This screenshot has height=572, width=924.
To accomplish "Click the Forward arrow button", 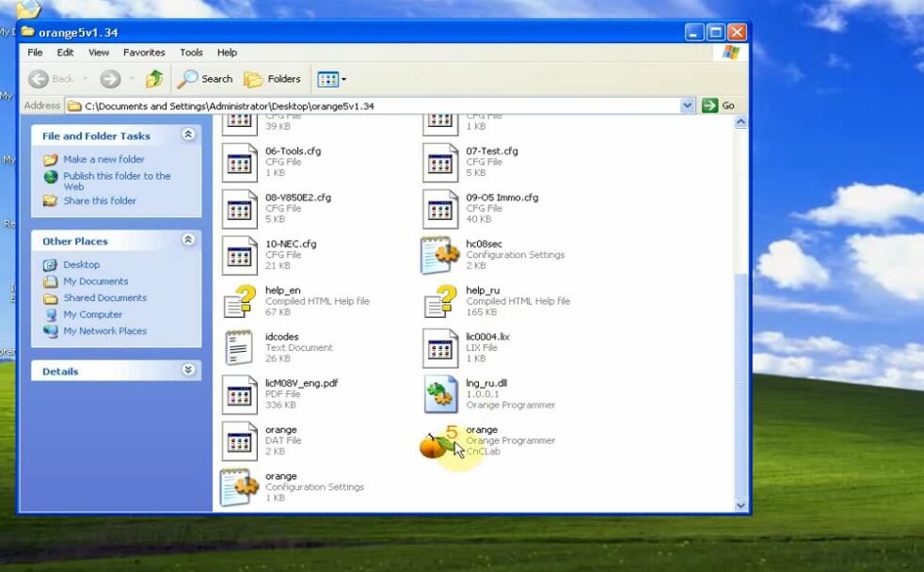I will [110, 78].
